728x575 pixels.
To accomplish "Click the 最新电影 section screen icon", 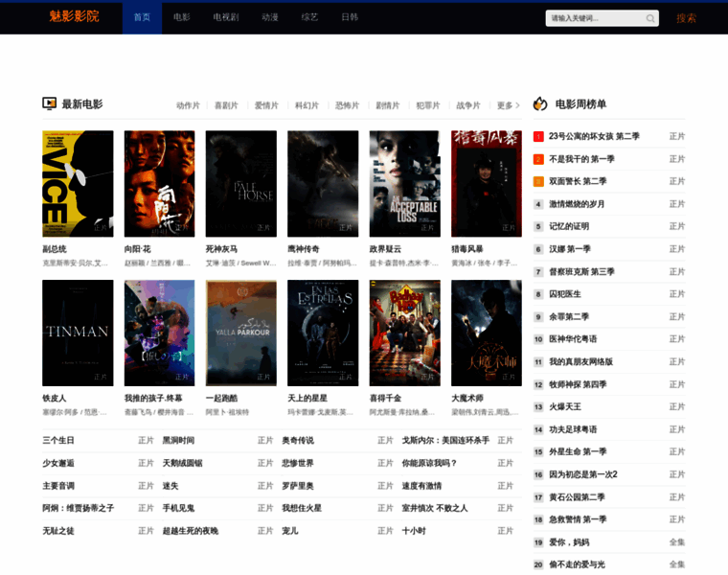I will (49, 103).
